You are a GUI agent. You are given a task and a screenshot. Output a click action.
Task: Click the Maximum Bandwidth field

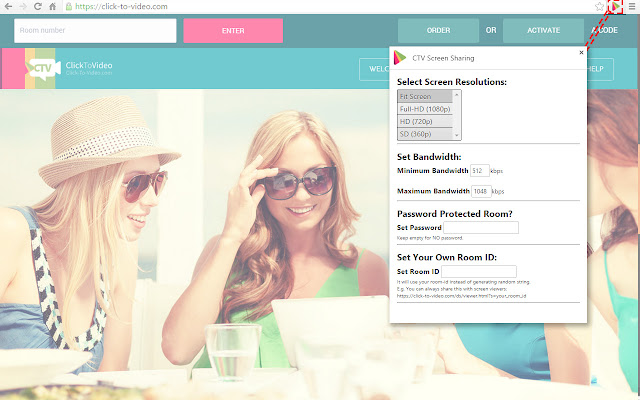click(x=481, y=191)
